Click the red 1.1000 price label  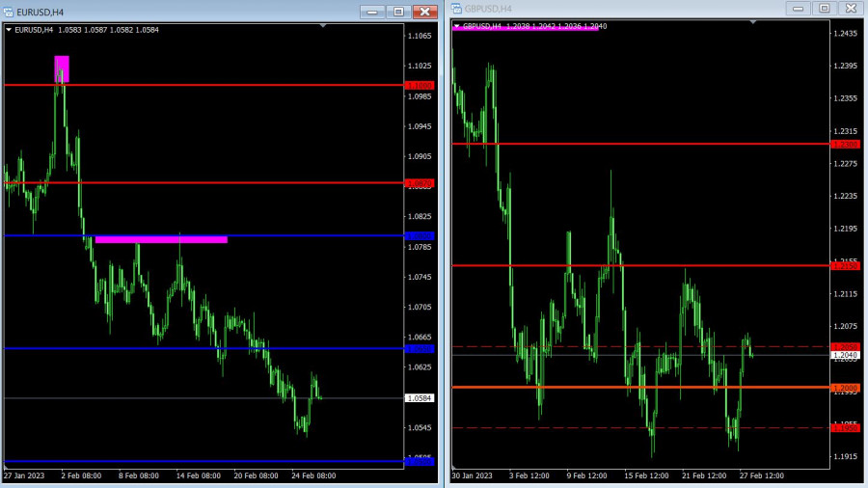coord(420,85)
